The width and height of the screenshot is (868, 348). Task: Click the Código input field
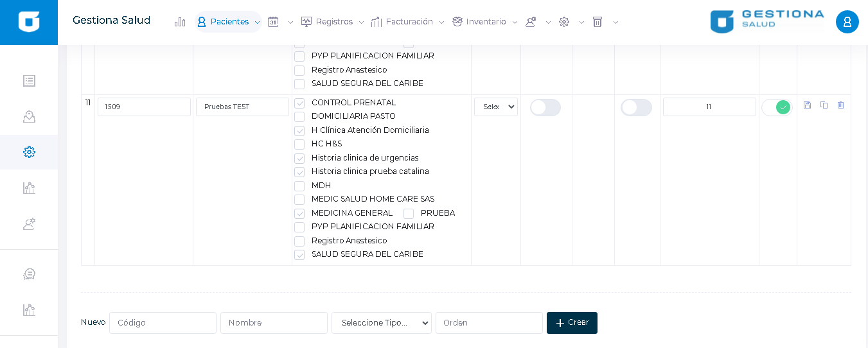(163, 323)
